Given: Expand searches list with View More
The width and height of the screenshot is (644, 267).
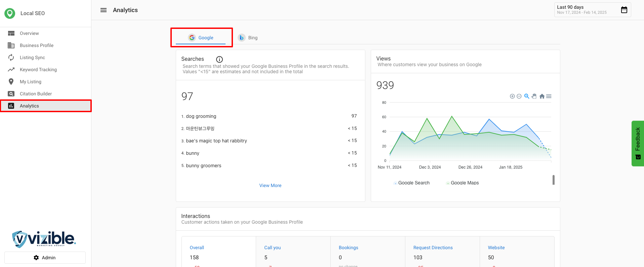Looking at the screenshot, I should [270, 185].
